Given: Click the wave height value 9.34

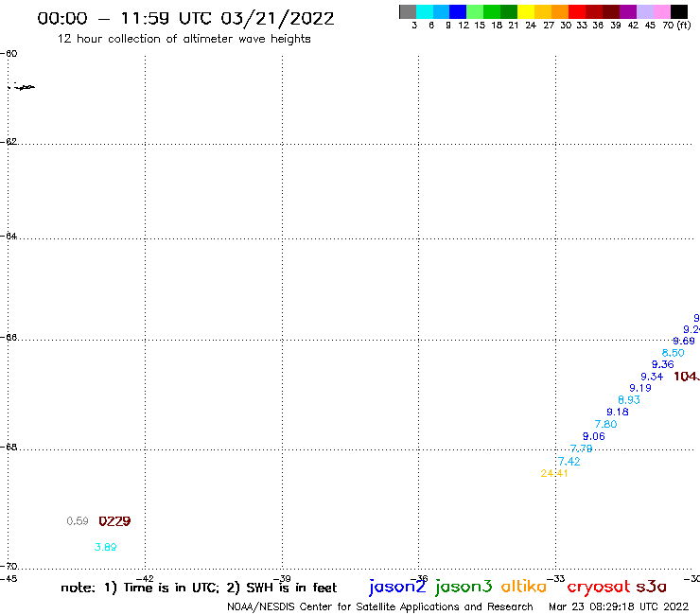Looking at the screenshot, I should [652, 377].
